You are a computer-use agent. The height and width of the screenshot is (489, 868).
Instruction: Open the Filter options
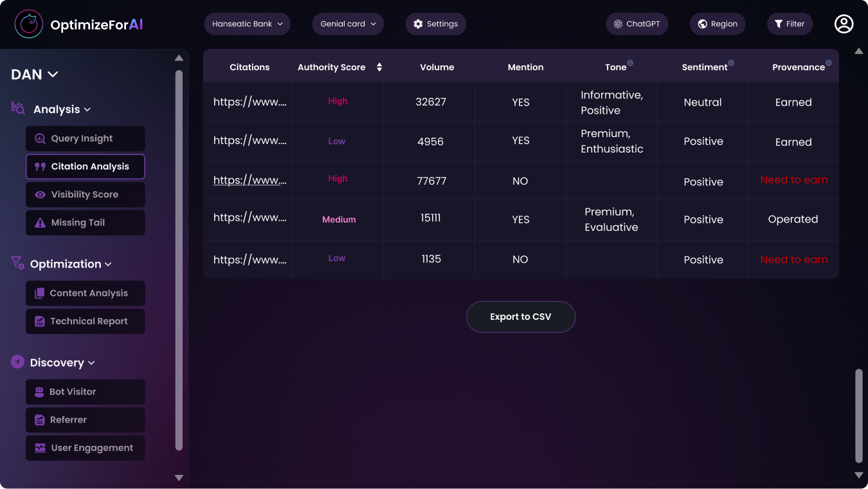[790, 24]
